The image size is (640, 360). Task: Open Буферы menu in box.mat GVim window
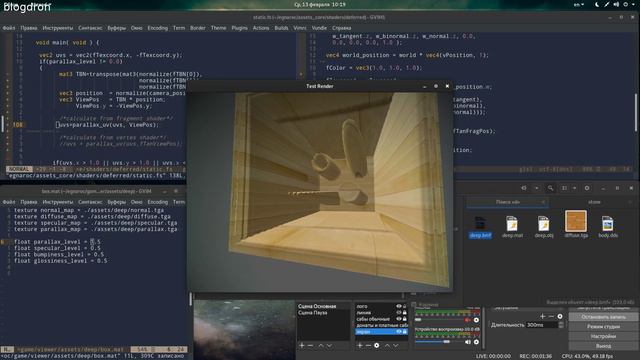(x=117, y=202)
